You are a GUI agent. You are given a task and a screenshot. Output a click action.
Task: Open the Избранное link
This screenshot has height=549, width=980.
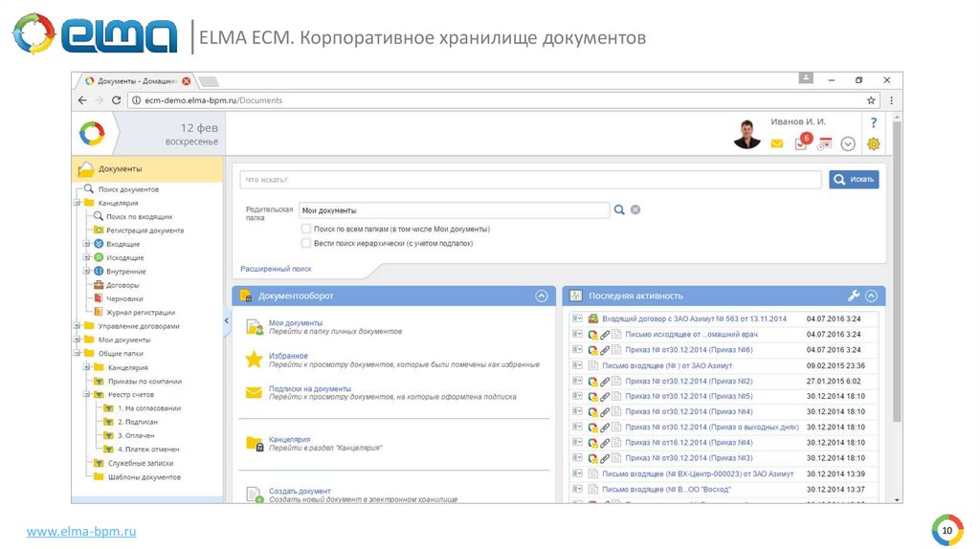[288, 356]
